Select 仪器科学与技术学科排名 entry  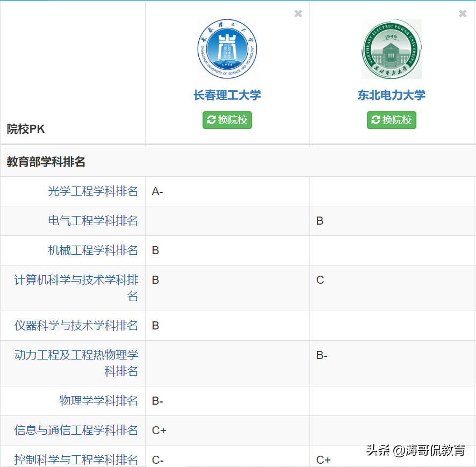(x=83, y=326)
